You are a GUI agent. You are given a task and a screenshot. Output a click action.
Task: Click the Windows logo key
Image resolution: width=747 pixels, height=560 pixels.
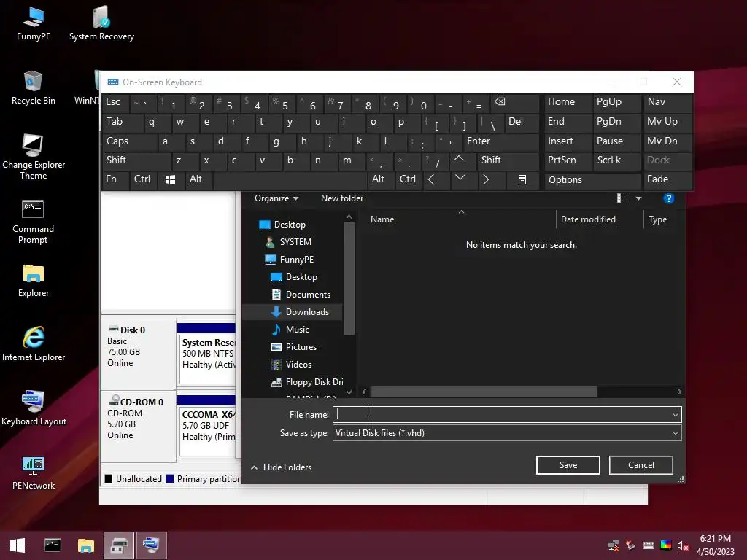(170, 179)
